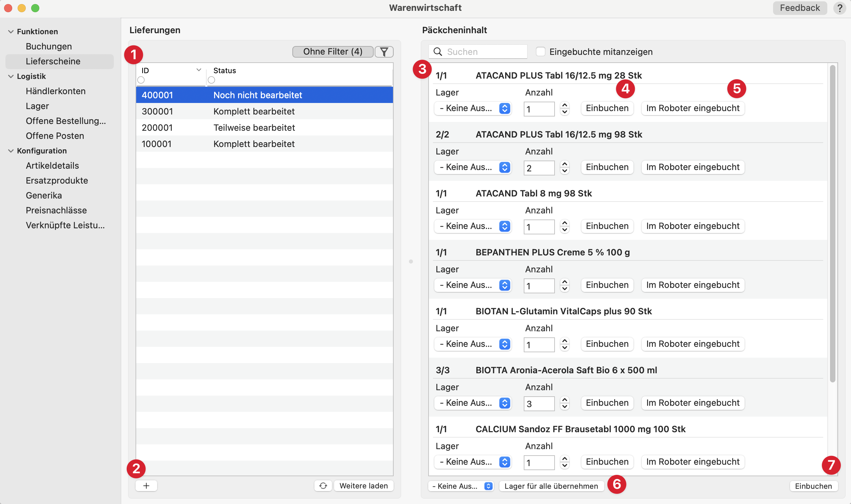Click Im Roboter eingebucht for BIOTTA Aronia-Acerola Saft
Screen dimensions: 851x504
693,403
